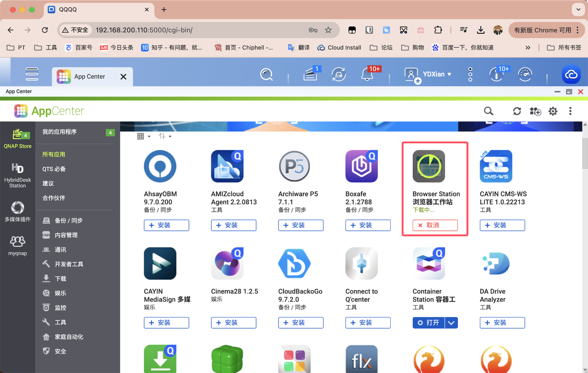Open HybridDesk Station in the sidebar
Image resolution: width=588 pixels, height=373 pixels.
coord(17,175)
